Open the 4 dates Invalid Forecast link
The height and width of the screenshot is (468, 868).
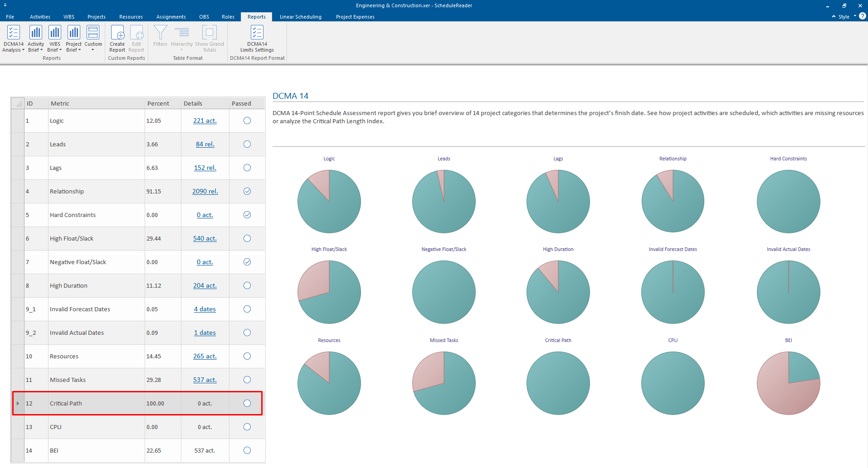coord(205,309)
